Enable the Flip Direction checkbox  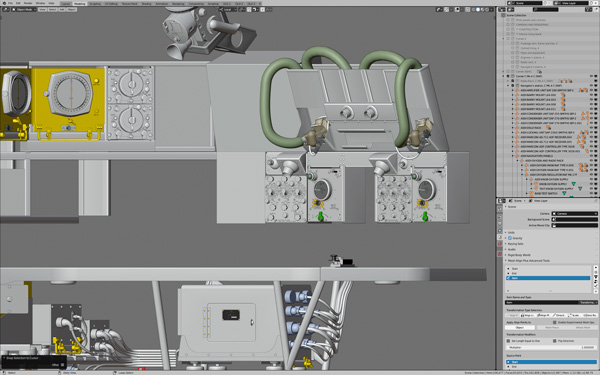tap(555, 341)
